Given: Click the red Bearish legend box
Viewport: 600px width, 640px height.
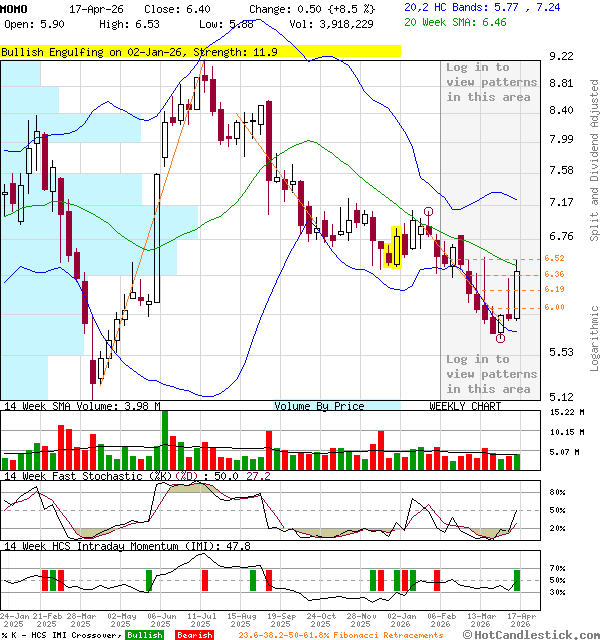Looking at the screenshot, I should click(195, 635).
